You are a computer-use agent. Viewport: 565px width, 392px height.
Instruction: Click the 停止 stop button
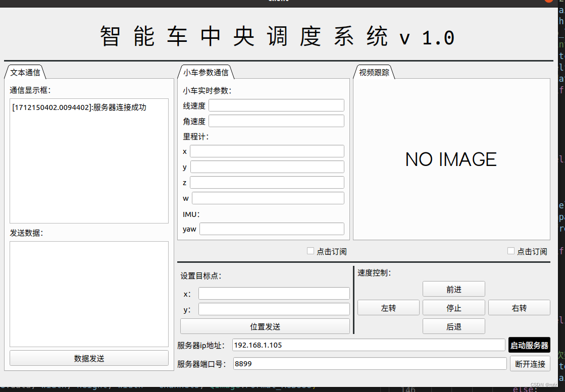pos(453,308)
